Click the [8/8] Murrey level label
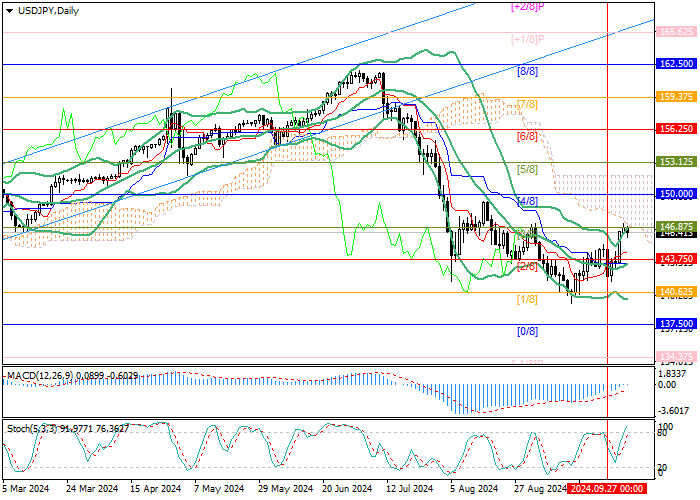Image resolution: width=700 pixels, height=500 pixels. tap(527, 71)
